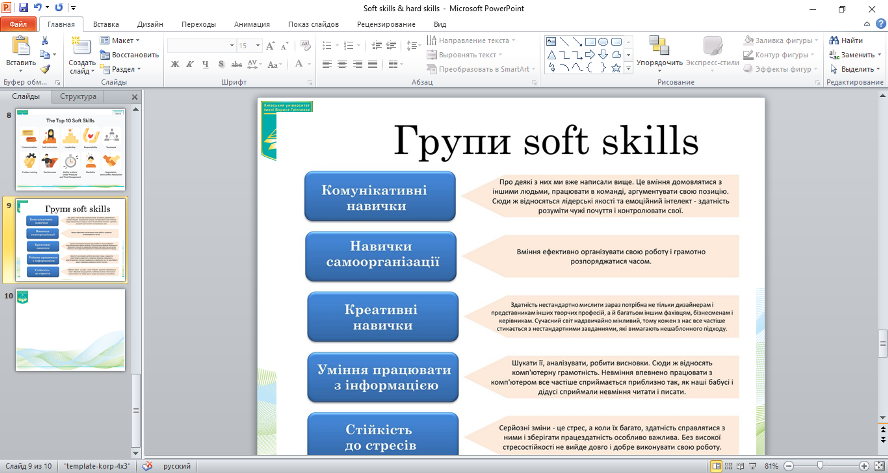Viewport: 888px width, 473px height.
Task: Open the PowerPoint help question mark icon
Action: pyautogui.click(x=879, y=22)
